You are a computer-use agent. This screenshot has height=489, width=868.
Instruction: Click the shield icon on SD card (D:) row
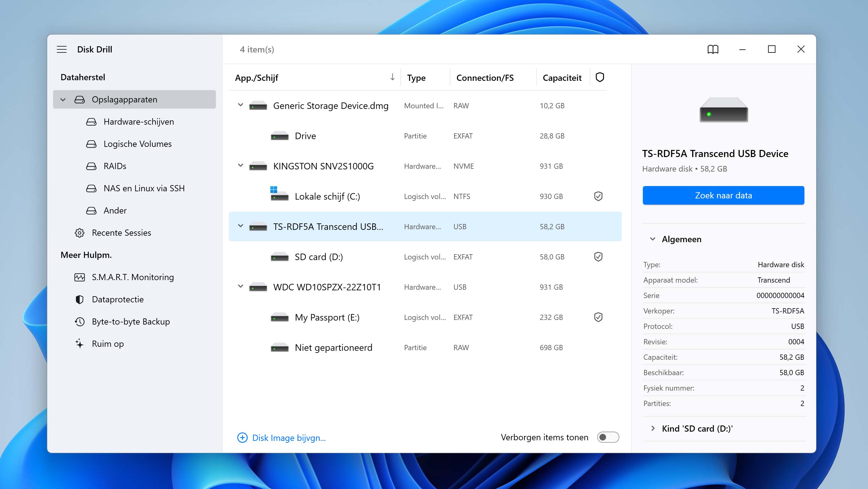[598, 257]
